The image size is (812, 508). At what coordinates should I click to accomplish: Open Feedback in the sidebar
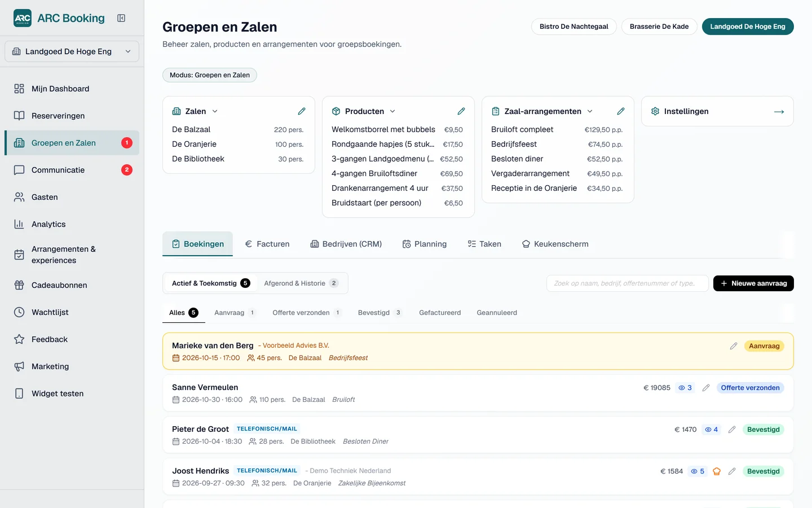(x=72, y=339)
